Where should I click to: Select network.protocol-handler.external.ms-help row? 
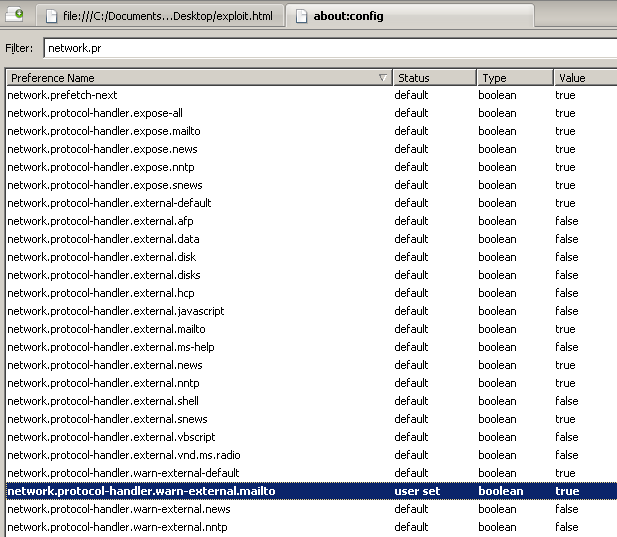(311, 347)
